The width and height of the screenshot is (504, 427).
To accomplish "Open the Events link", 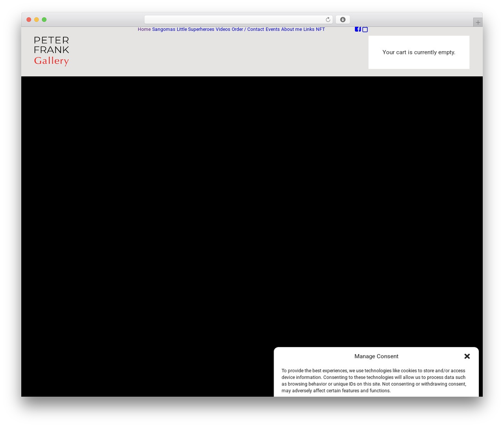I will pos(272,30).
